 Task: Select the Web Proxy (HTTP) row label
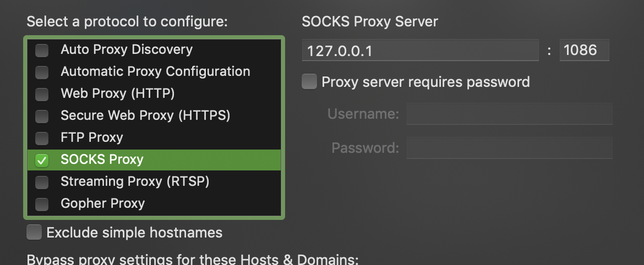coord(117,93)
